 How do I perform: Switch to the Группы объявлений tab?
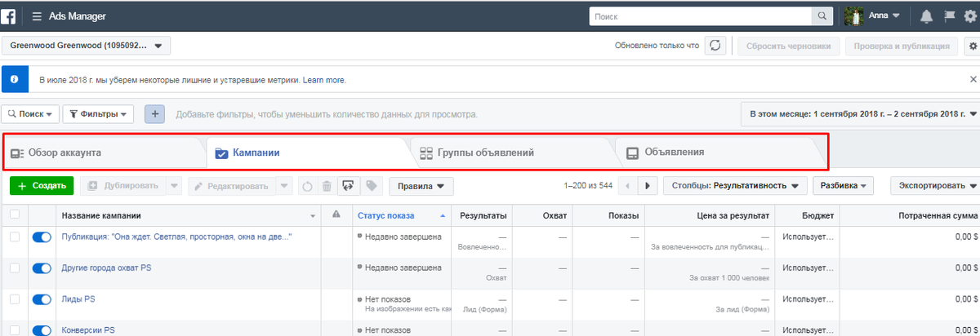click(x=511, y=153)
